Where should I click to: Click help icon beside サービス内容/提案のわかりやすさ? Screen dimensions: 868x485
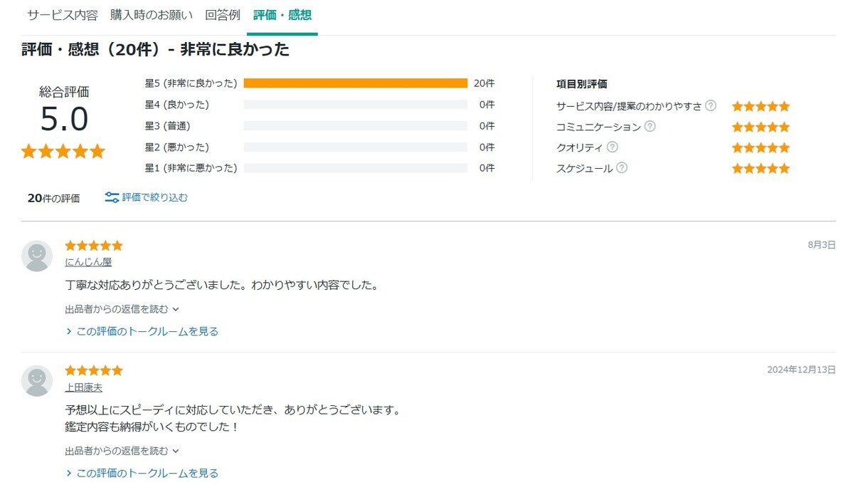point(711,105)
